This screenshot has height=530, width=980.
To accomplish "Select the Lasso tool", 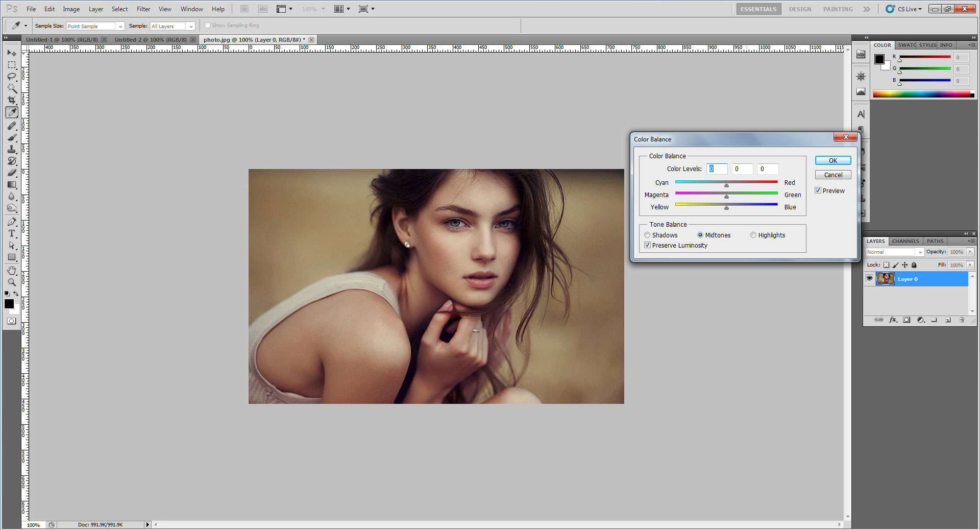I will click(x=12, y=77).
